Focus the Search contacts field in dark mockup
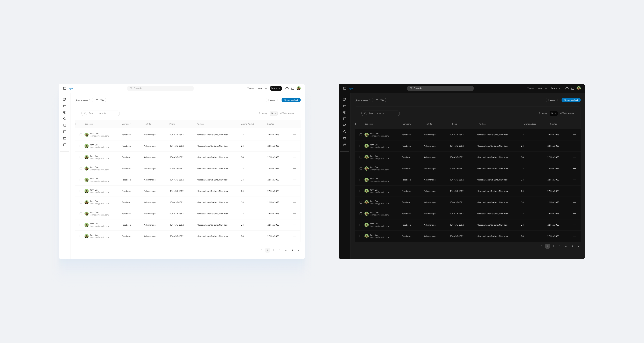644x343 pixels. (381, 113)
